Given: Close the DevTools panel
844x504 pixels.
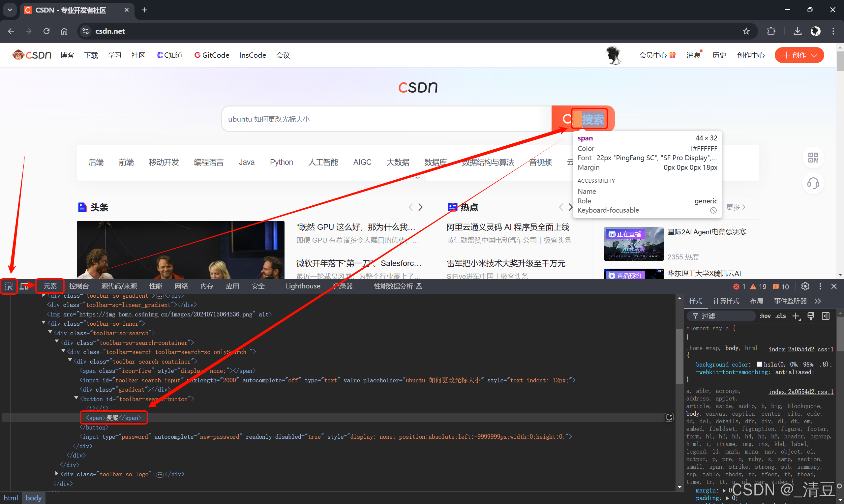Looking at the screenshot, I should pyautogui.click(x=834, y=286).
